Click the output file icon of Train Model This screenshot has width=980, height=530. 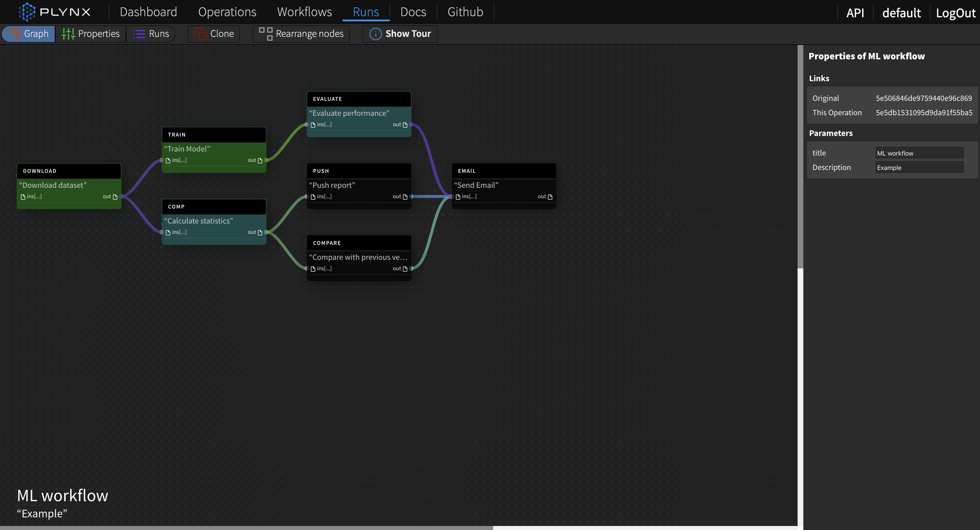[x=260, y=161]
